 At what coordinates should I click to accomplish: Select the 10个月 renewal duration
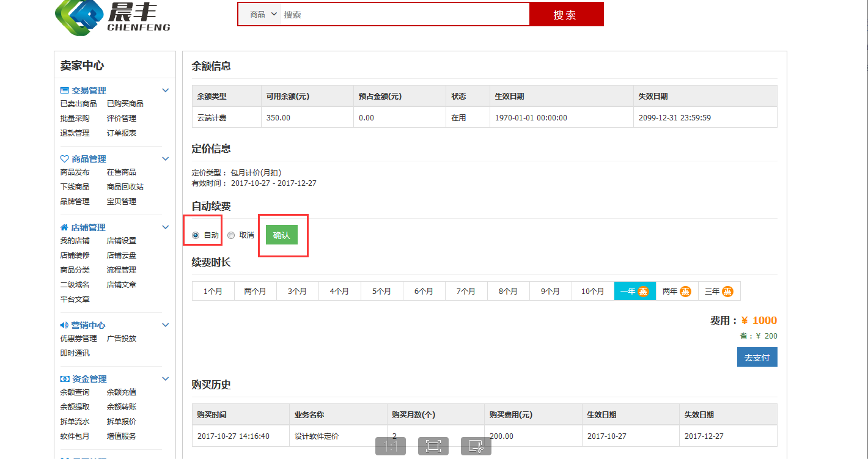(x=593, y=291)
